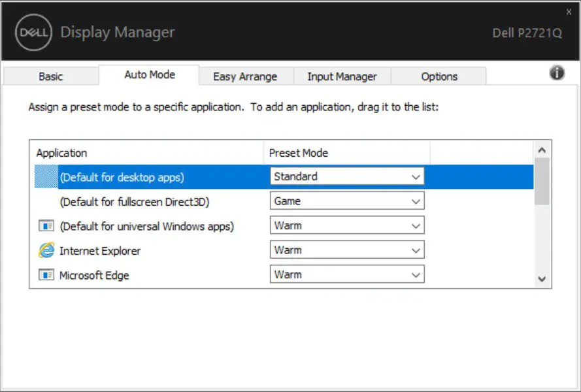Select the Input Manager tab
581x392 pixels.
click(x=342, y=76)
